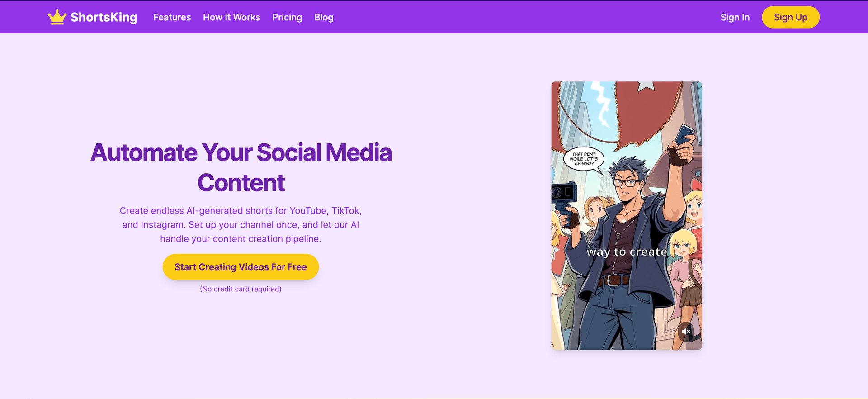Click the yellow Sign Up button
Image resolution: width=868 pixels, height=399 pixels.
(790, 17)
